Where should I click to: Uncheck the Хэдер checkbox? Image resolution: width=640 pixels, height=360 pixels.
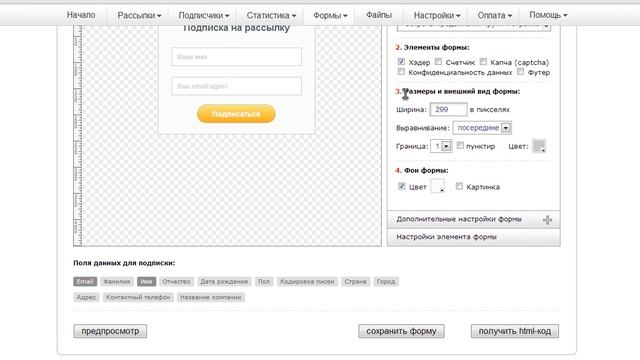point(401,62)
